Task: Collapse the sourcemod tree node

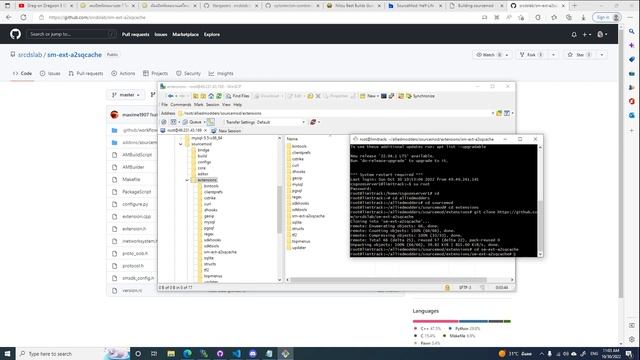Action: tap(181, 144)
